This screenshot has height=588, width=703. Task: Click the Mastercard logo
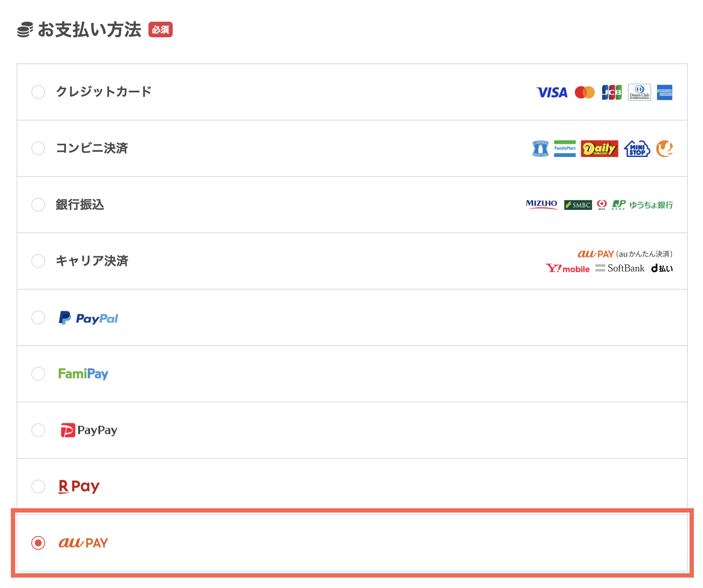pos(585,92)
